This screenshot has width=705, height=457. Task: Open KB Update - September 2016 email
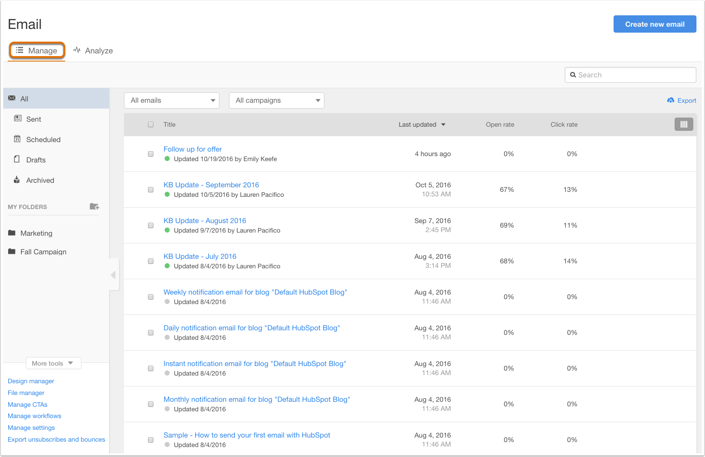point(211,184)
